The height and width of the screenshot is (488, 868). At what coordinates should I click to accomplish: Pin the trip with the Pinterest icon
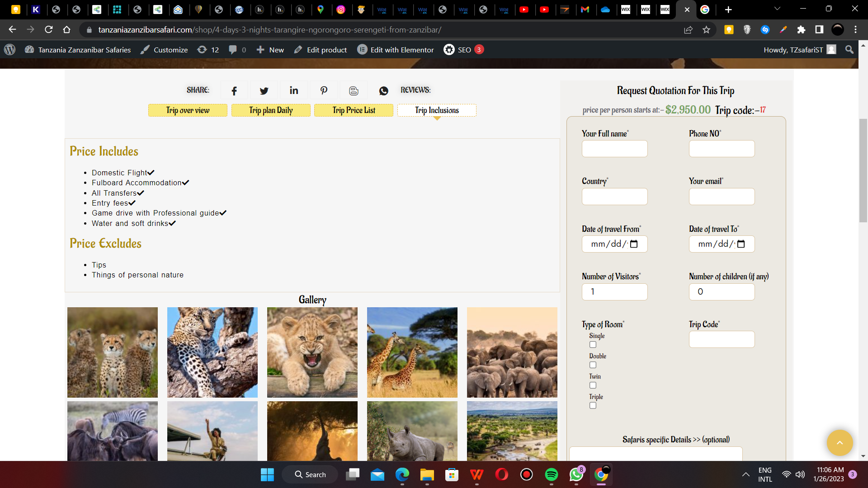pyautogui.click(x=324, y=91)
